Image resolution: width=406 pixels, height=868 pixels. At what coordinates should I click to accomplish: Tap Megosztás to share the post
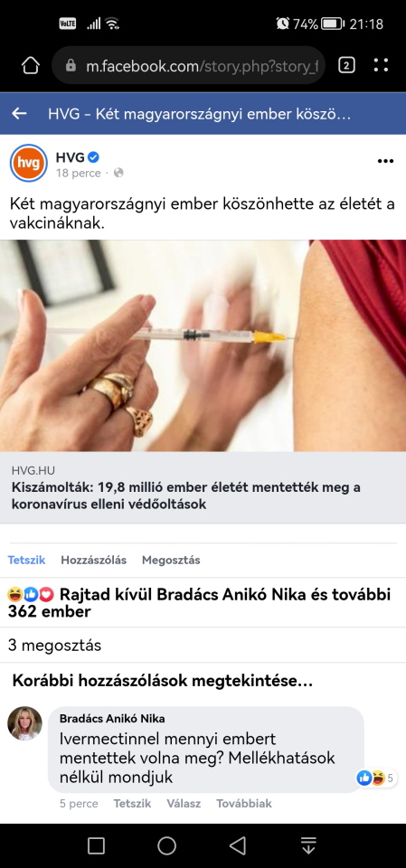tap(171, 560)
